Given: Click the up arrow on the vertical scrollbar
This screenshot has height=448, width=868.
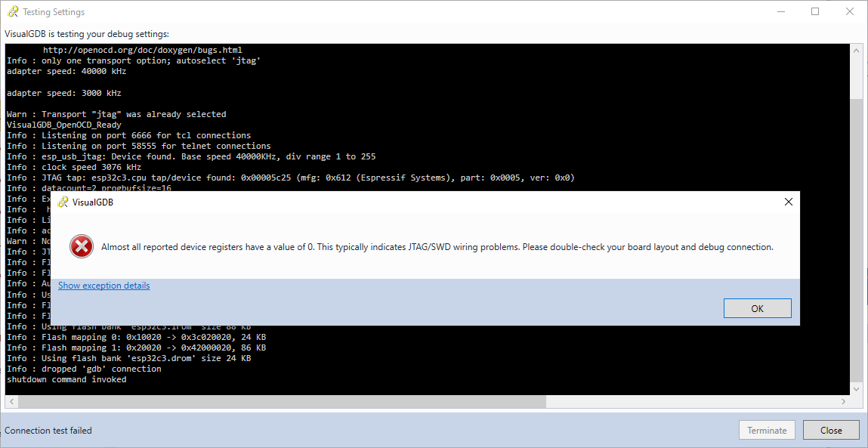Looking at the screenshot, I should [x=856, y=50].
